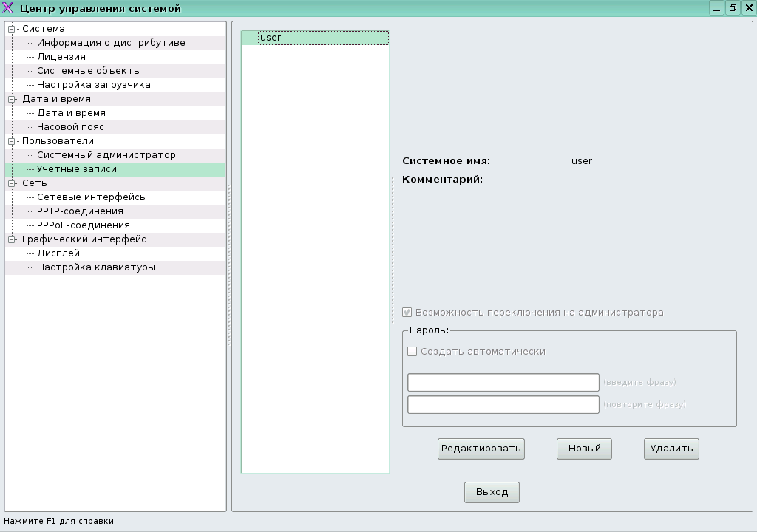757x532 pixels.
Task: Click the Удалить button
Action: point(671,448)
